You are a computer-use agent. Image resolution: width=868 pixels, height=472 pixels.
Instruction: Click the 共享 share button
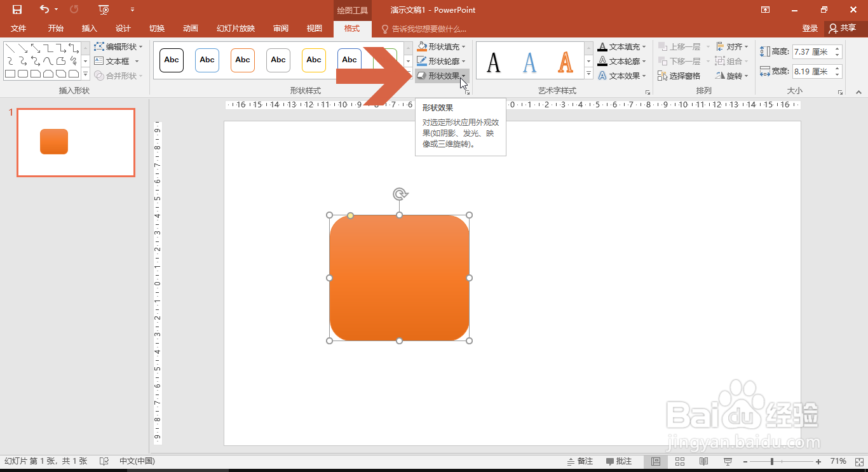pos(843,29)
